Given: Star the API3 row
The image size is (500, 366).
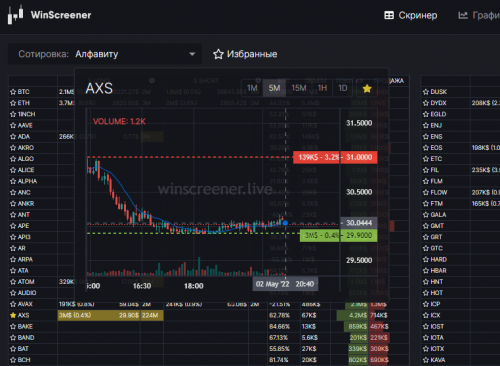Looking at the screenshot, I should [13, 237].
